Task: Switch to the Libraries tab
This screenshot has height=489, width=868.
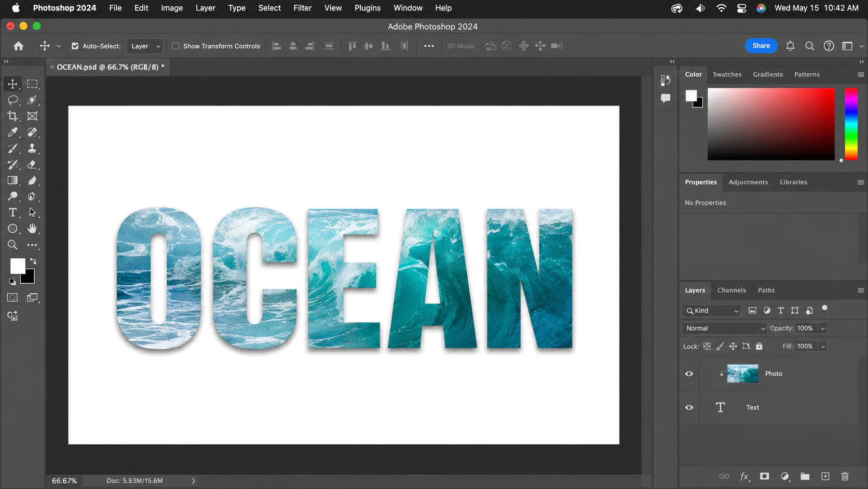Action: (793, 182)
